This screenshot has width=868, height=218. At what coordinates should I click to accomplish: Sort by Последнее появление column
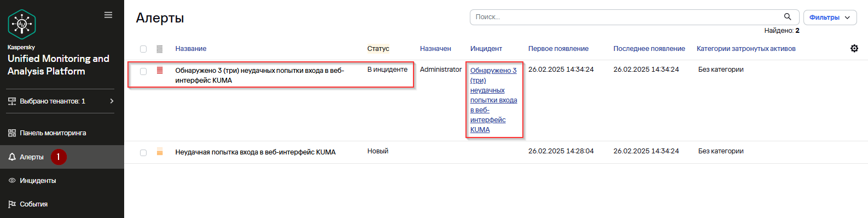click(x=649, y=49)
